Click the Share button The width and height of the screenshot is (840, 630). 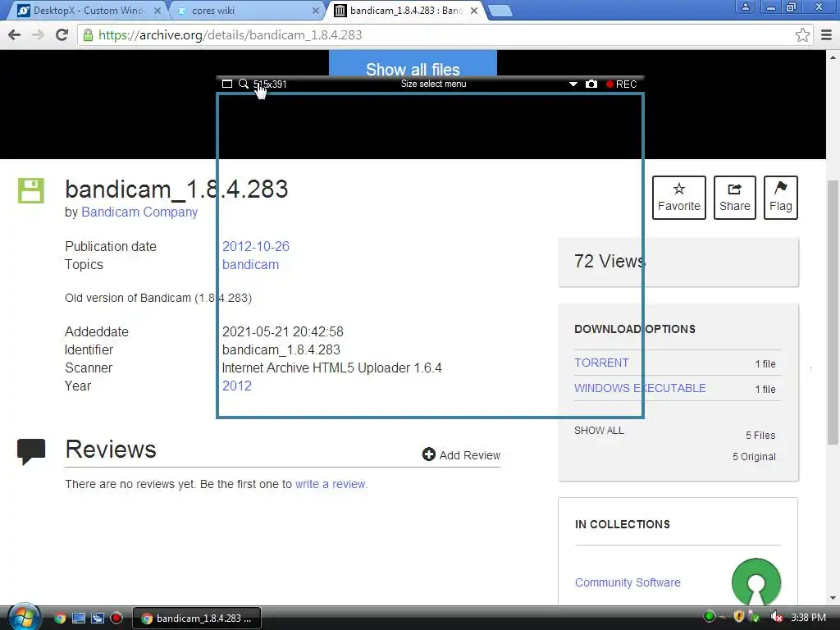tap(734, 198)
